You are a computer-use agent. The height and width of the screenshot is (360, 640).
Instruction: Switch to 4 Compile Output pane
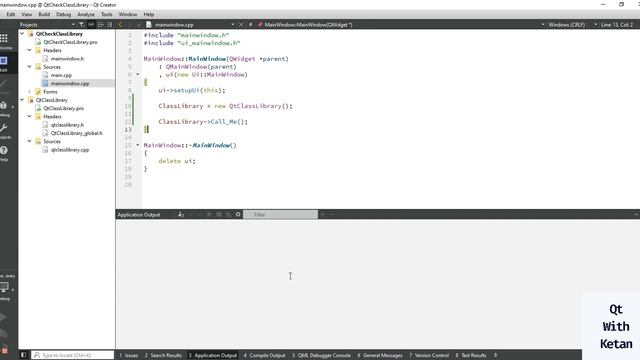[x=264, y=355]
